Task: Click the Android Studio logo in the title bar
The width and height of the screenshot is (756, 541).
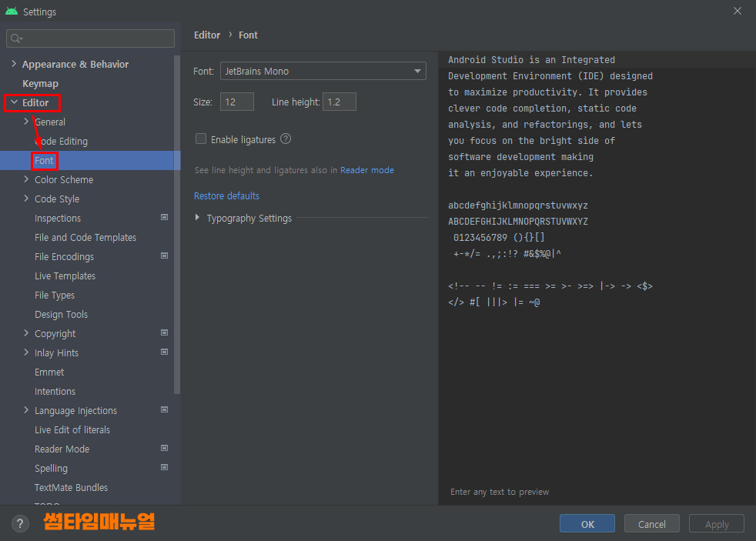Action: [12, 11]
